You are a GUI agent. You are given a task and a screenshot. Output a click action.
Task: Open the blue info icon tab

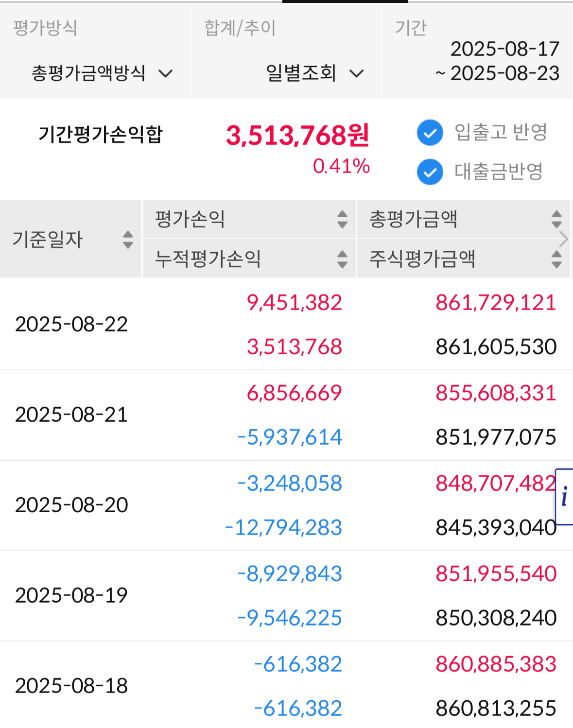(564, 497)
